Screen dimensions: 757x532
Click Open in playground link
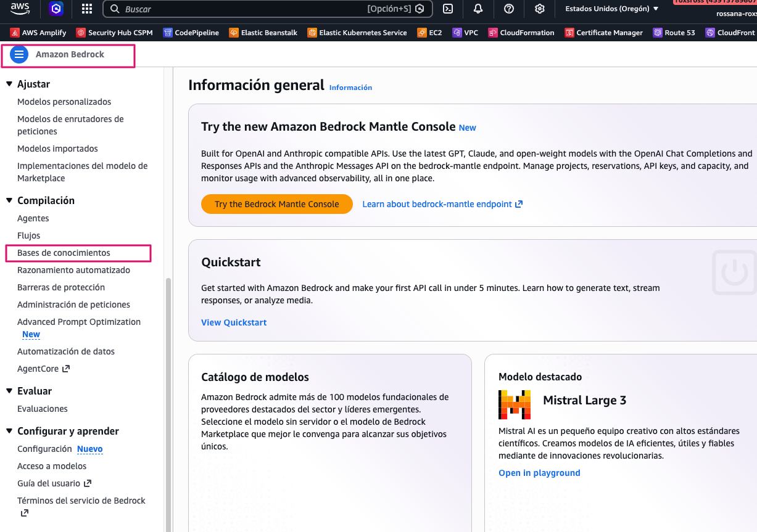[539, 473]
